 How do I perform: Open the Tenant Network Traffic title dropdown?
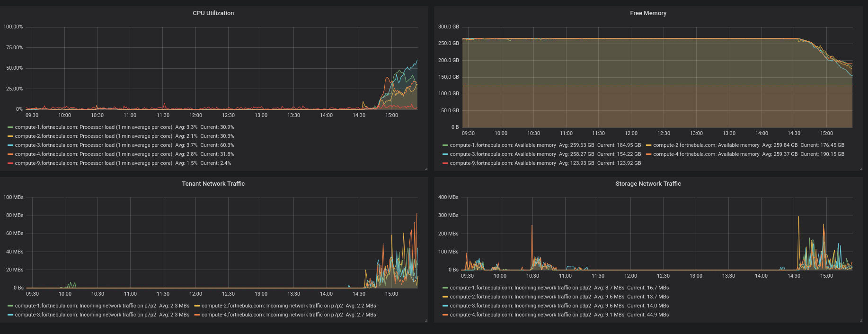click(x=213, y=184)
